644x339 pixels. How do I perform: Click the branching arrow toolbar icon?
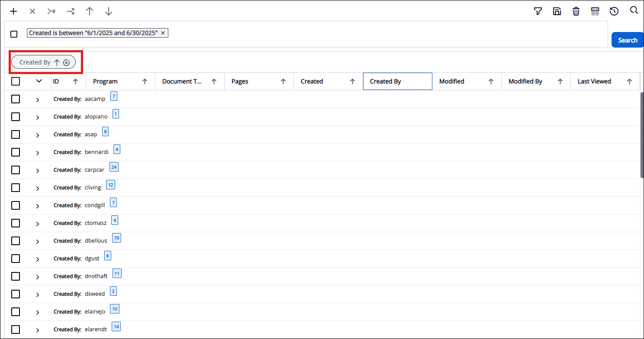[71, 11]
